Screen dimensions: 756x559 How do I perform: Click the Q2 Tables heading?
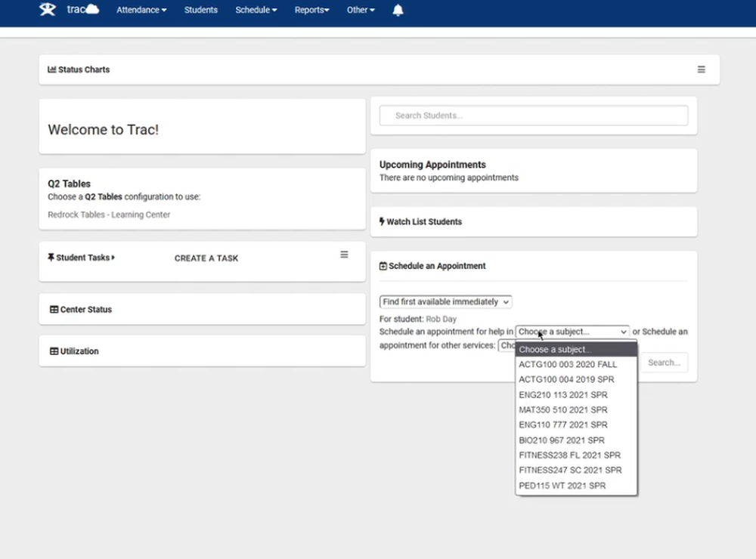tap(69, 184)
